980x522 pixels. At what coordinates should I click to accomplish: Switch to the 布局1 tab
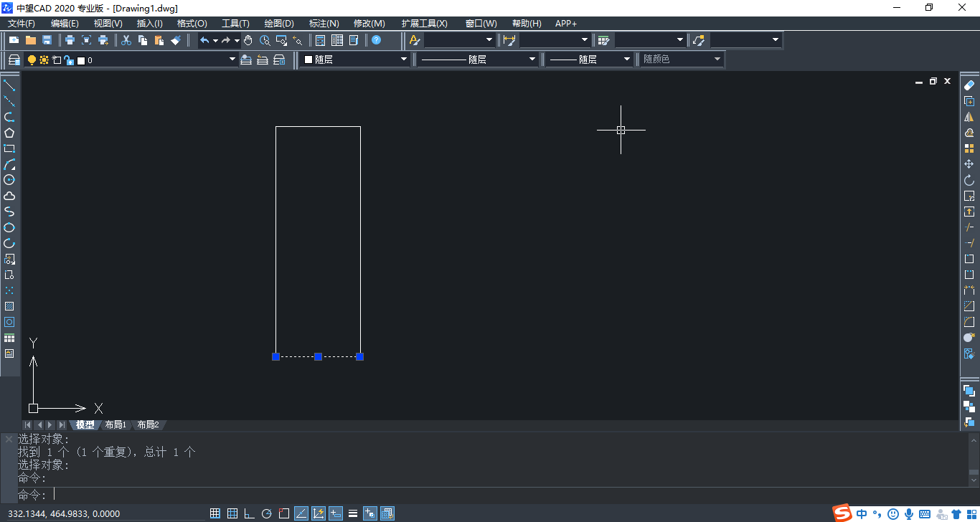coord(116,424)
